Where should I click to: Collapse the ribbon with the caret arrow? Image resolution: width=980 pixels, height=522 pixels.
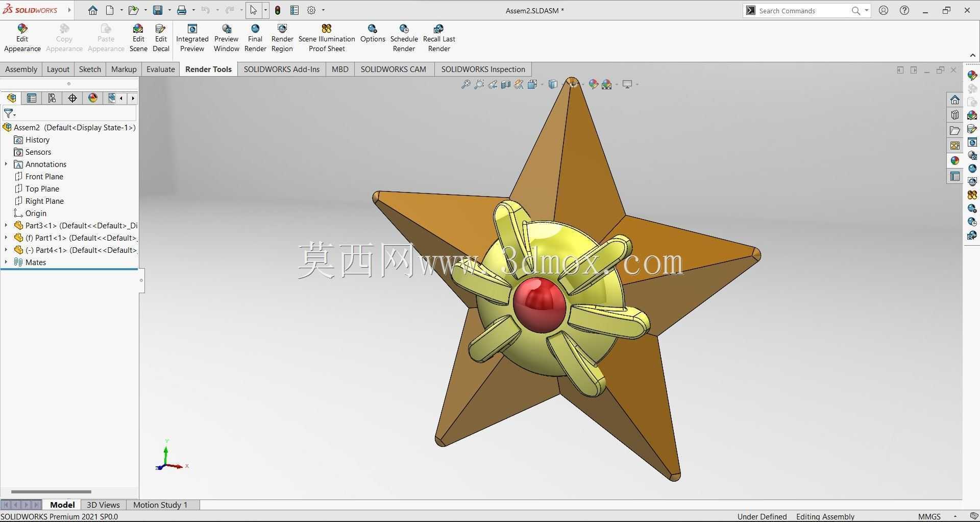972,55
